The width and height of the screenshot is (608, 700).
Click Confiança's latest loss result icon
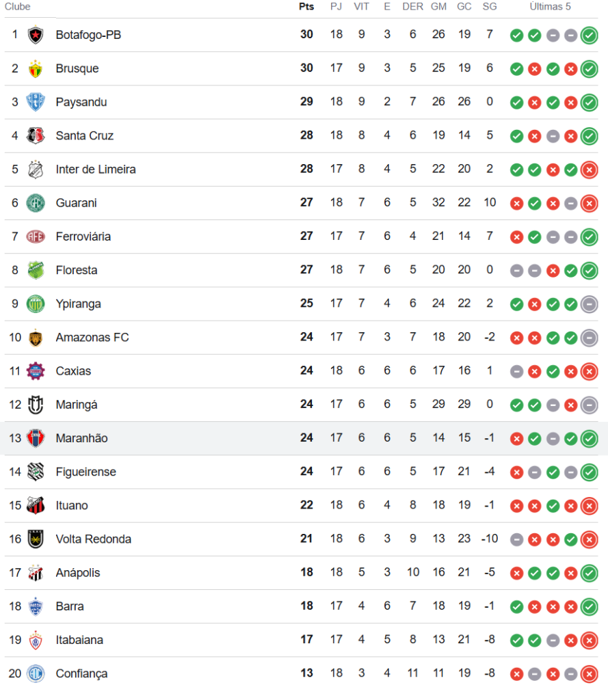click(590, 673)
